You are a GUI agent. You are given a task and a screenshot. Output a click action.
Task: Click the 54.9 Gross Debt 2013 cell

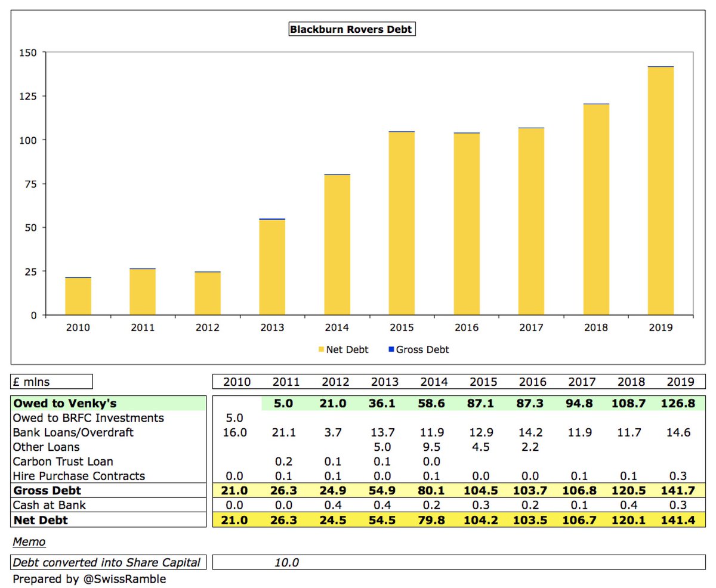click(x=382, y=491)
